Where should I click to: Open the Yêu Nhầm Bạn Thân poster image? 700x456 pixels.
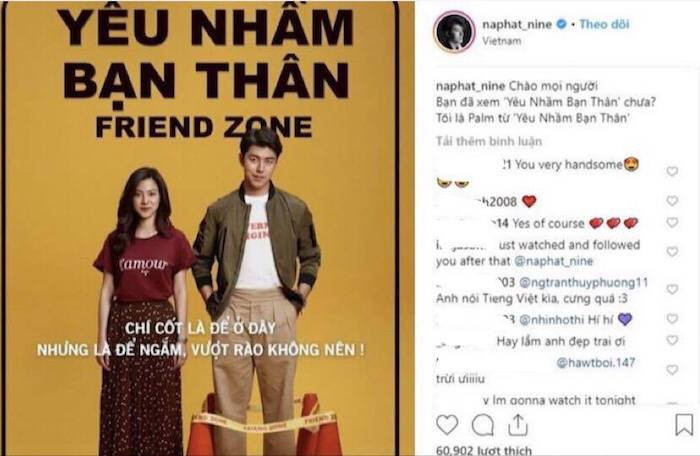[206, 228]
